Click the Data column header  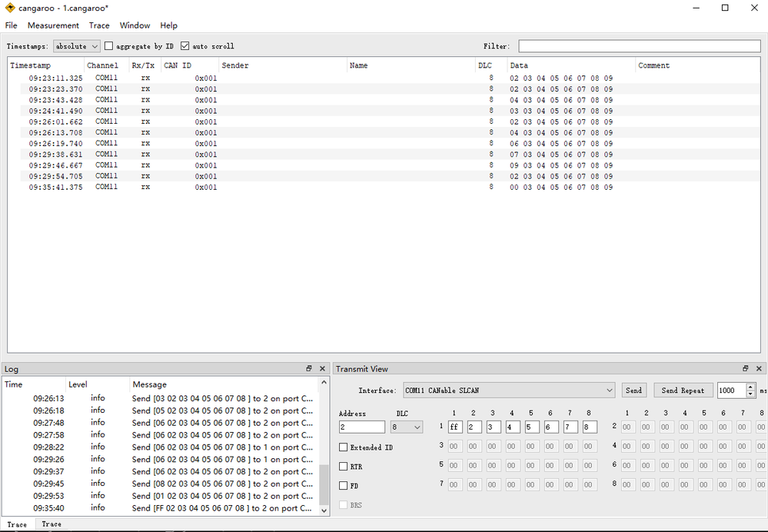pyautogui.click(x=571, y=65)
